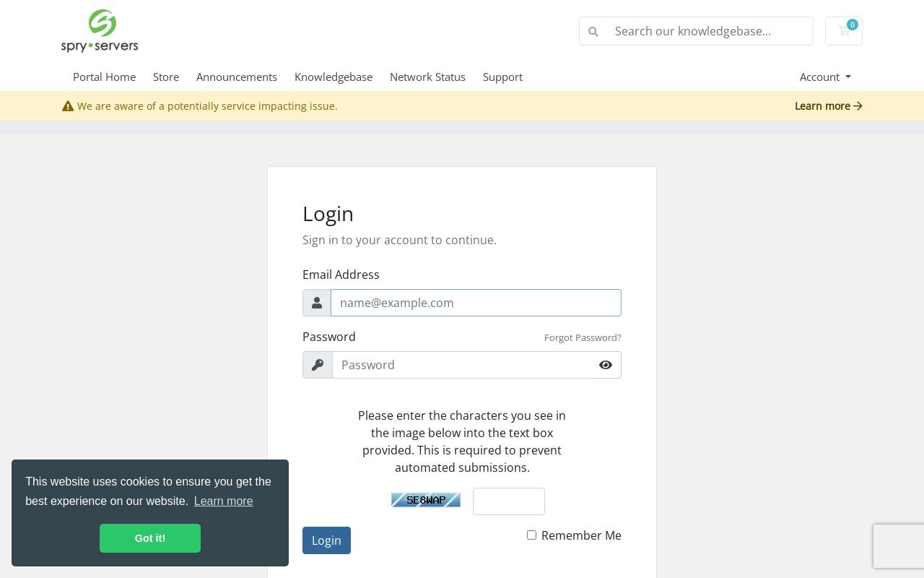This screenshot has height=578, width=924.
Task: Open the Support menu item
Action: pyautogui.click(x=502, y=77)
